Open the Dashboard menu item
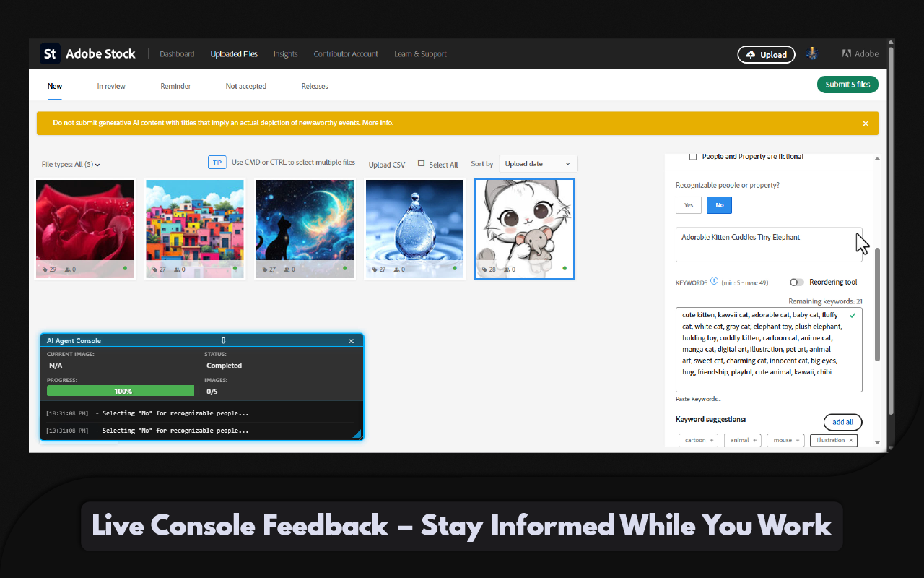The image size is (924, 578). click(177, 54)
